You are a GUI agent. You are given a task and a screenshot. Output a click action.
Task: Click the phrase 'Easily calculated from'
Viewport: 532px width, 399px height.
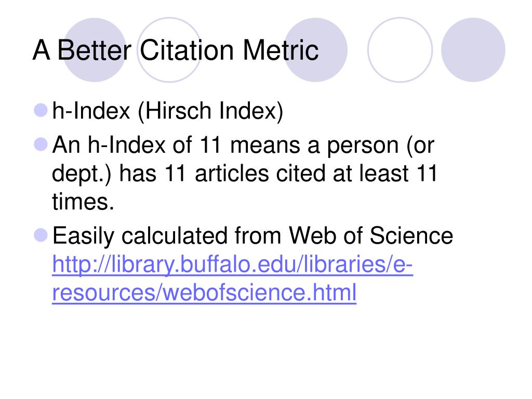[x=166, y=236]
